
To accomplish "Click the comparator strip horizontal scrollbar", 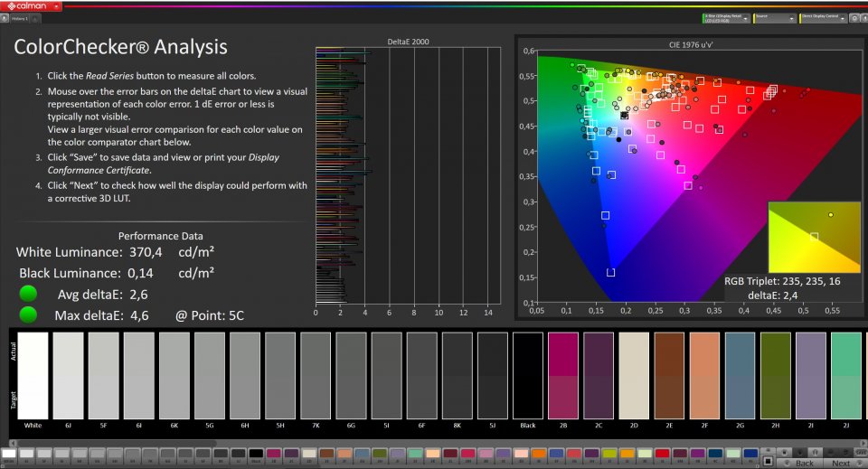I will (438, 443).
